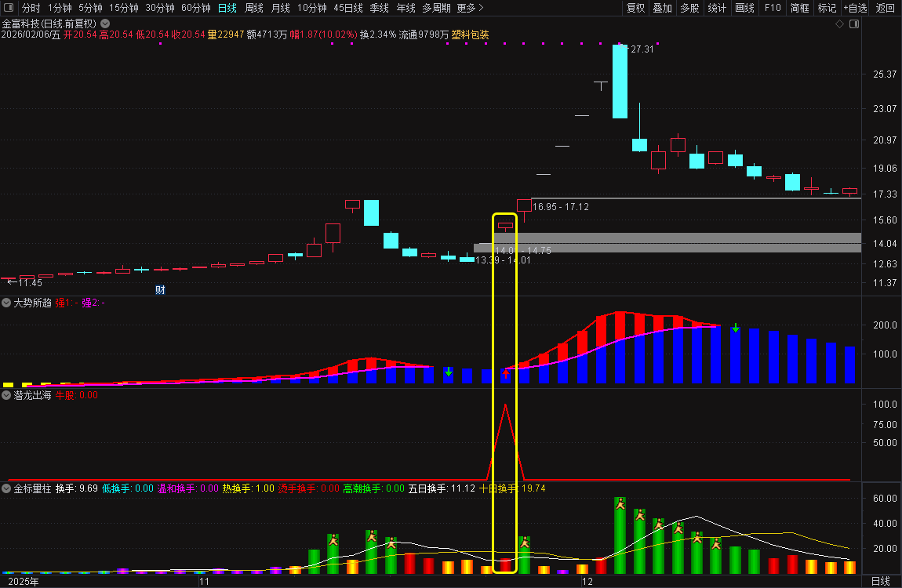Screen dimensions: 902x588
Task: Switch to 月线 monthly chart
Action: click(x=280, y=8)
